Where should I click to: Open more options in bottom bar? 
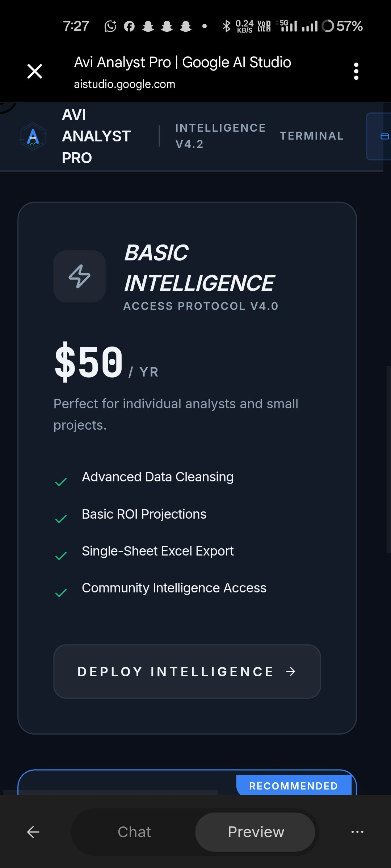click(x=357, y=832)
